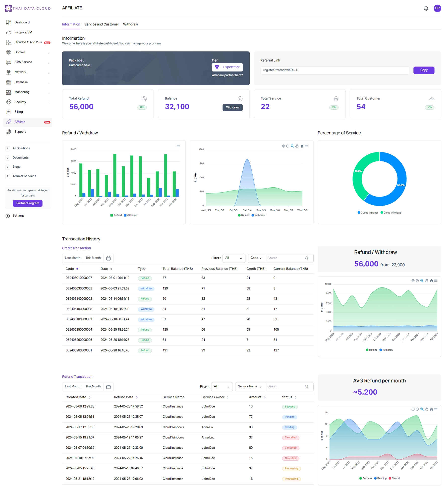Image resolution: width=448 pixels, height=499 pixels.
Task: Expand the SMS Service sidebar chevron
Action: tap(49, 63)
